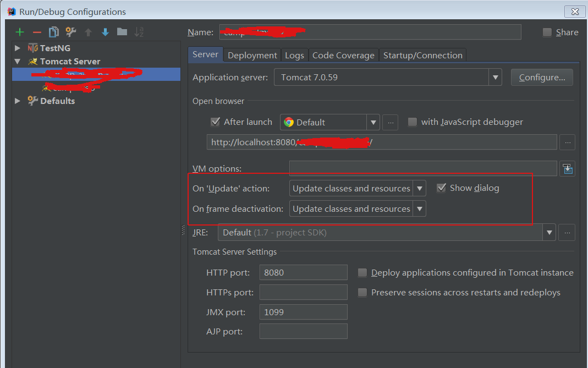Enable with JavaScript debugger checkbox
The height and width of the screenshot is (368, 588).
coord(412,122)
